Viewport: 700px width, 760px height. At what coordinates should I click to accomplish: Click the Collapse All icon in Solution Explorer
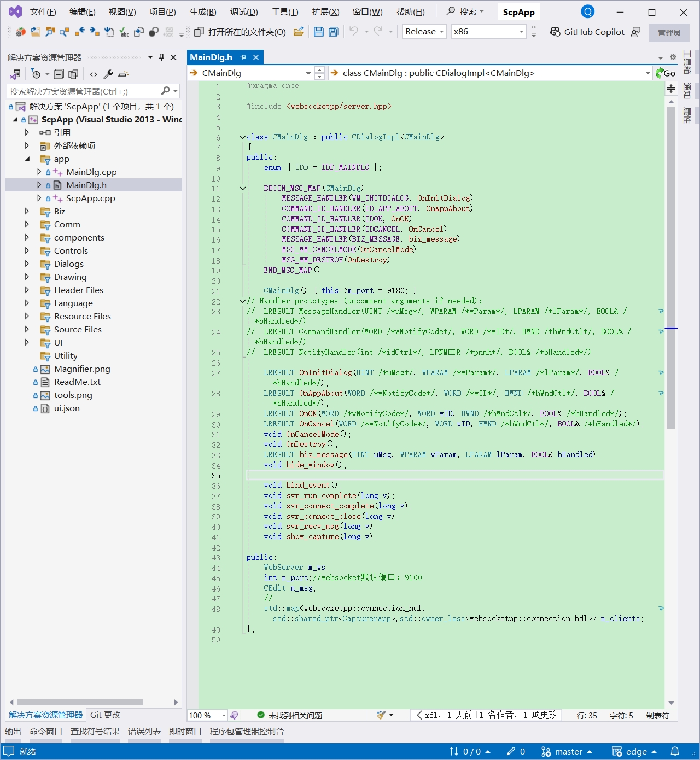pos(59,74)
